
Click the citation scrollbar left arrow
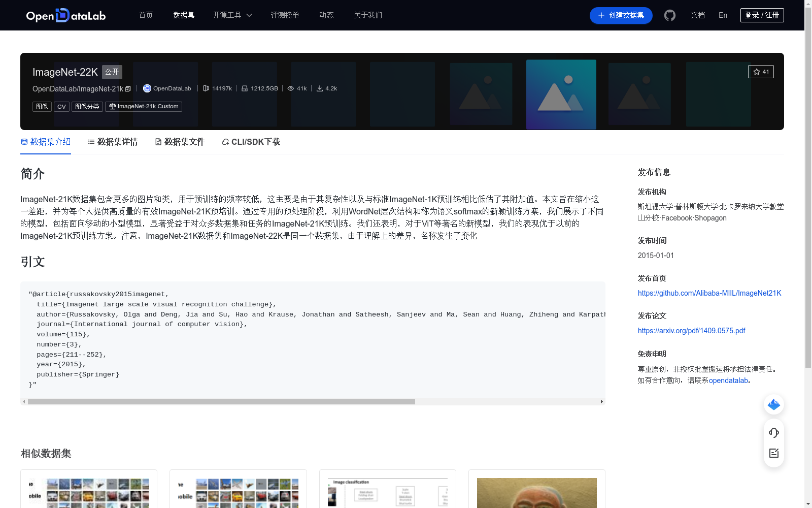[x=23, y=401]
